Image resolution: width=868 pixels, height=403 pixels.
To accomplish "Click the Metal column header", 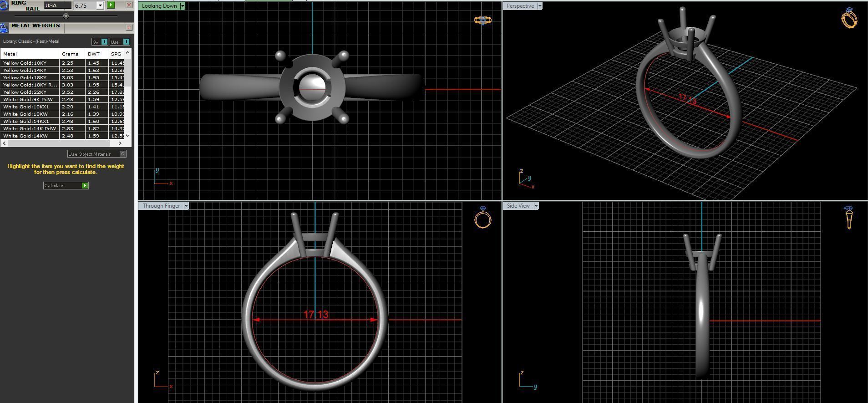I will [30, 54].
